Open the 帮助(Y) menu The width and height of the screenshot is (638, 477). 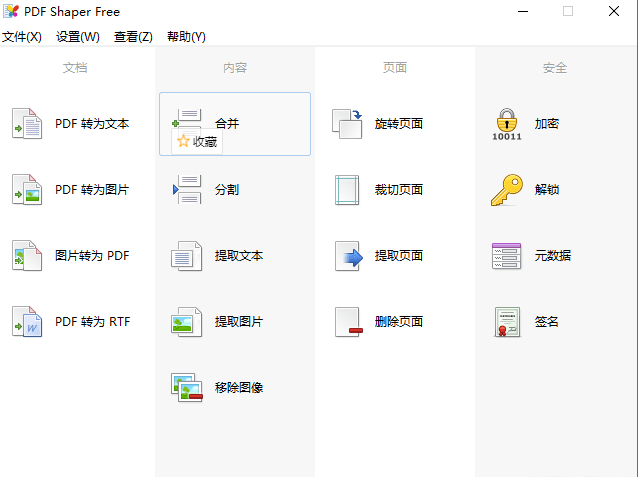pyautogui.click(x=186, y=37)
